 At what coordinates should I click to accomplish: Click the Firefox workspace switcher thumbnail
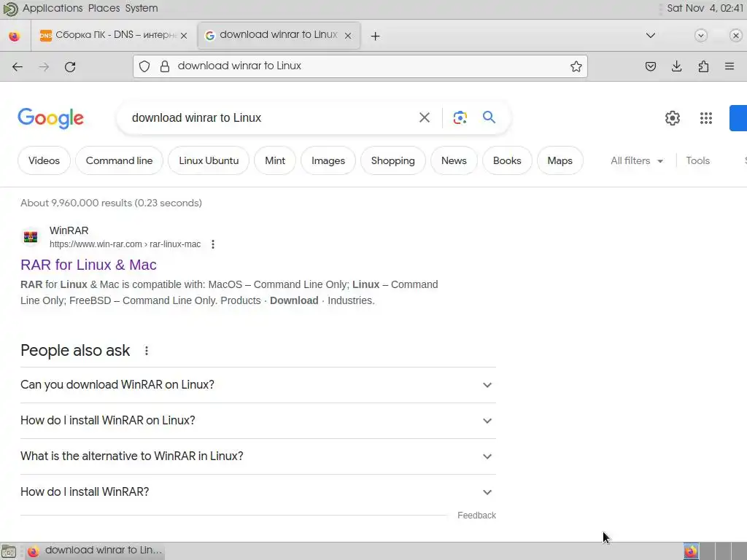pyautogui.click(x=691, y=551)
